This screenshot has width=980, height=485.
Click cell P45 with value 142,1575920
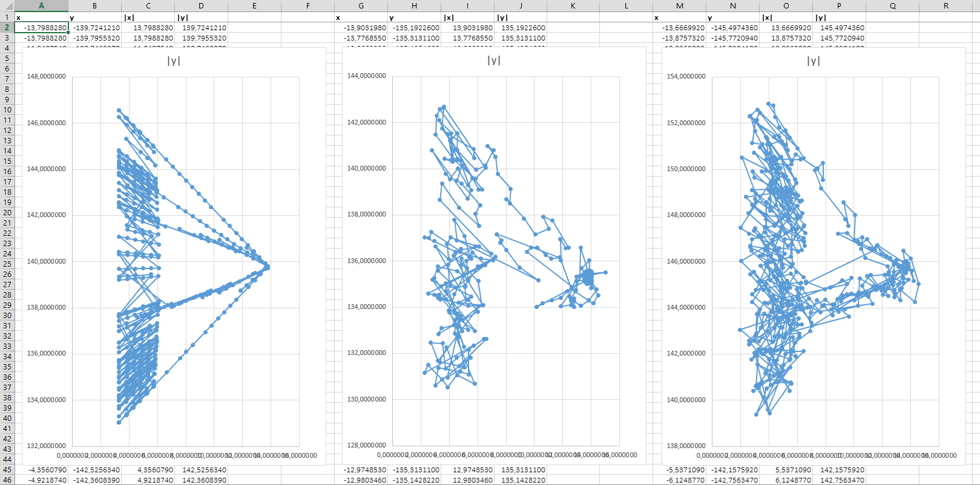pyautogui.click(x=839, y=469)
